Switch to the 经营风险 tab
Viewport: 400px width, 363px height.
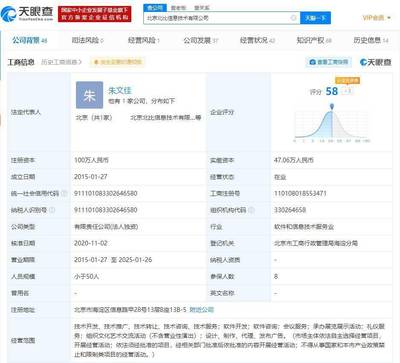(144, 40)
